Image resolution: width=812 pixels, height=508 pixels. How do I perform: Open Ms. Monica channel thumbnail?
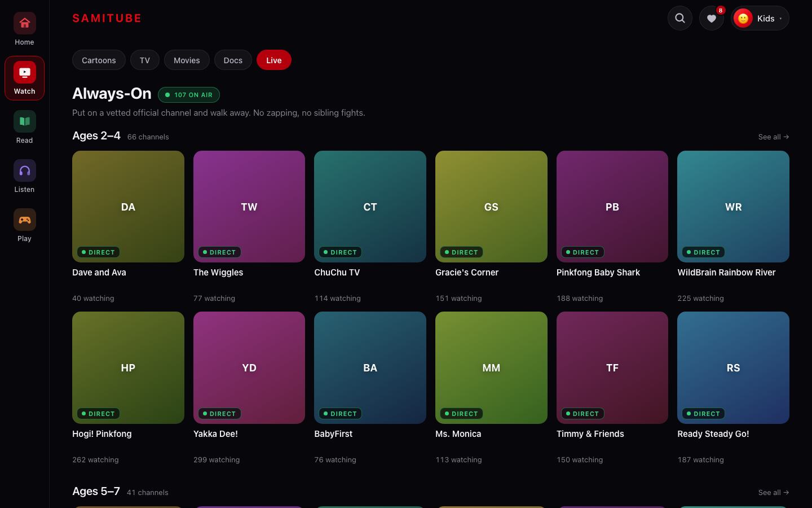[491, 367]
